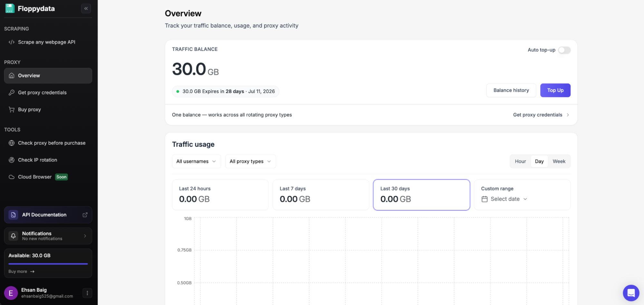
Task: Open Scrape any webpage API page
Action: [x=48, y=42]
